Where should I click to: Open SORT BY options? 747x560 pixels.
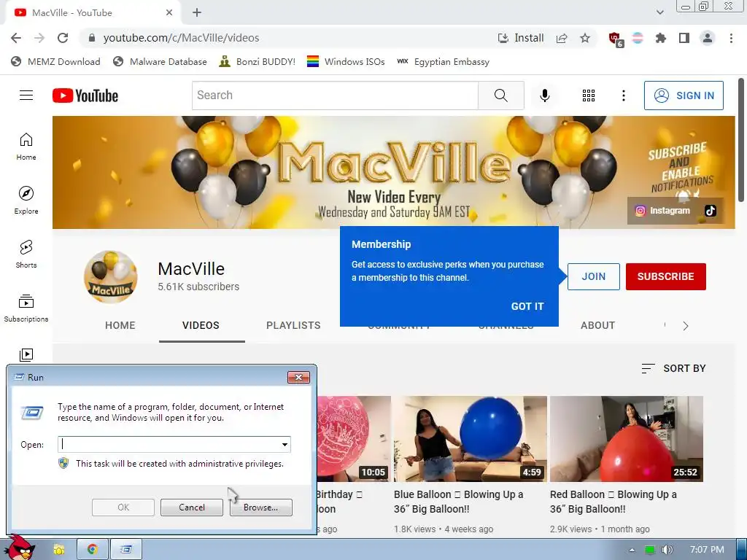(x=673, y=368)
